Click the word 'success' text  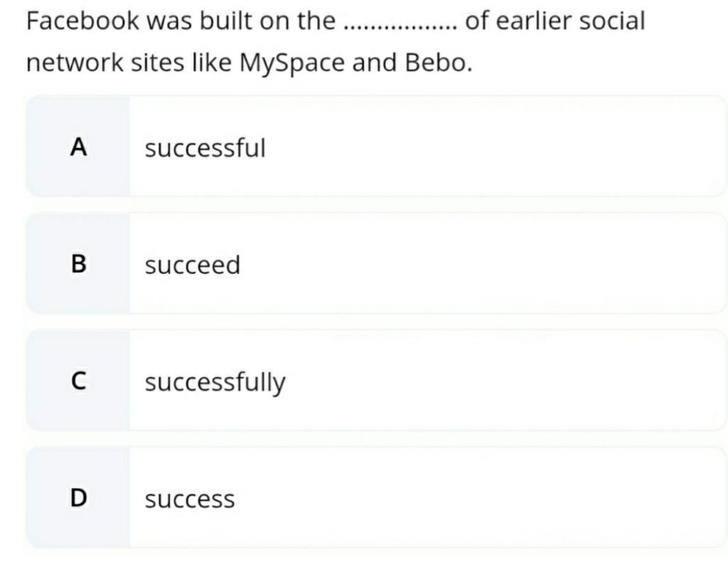tap(190, 500)
